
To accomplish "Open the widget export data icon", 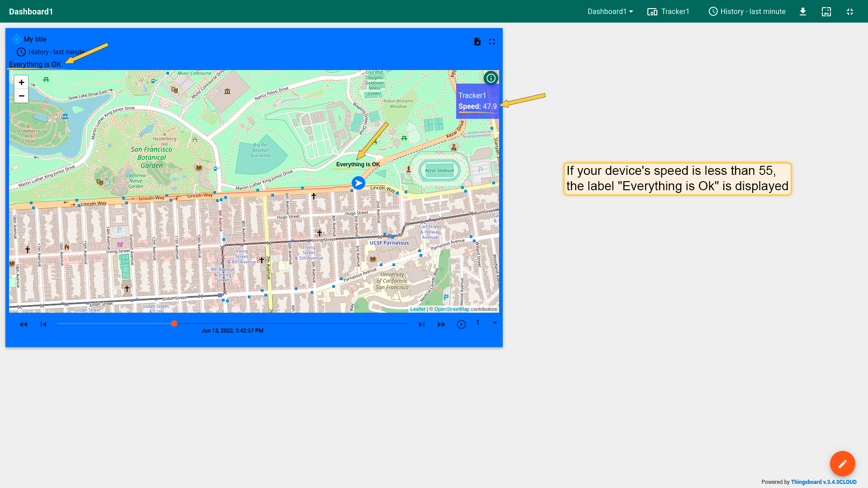I will click(477, 42).
